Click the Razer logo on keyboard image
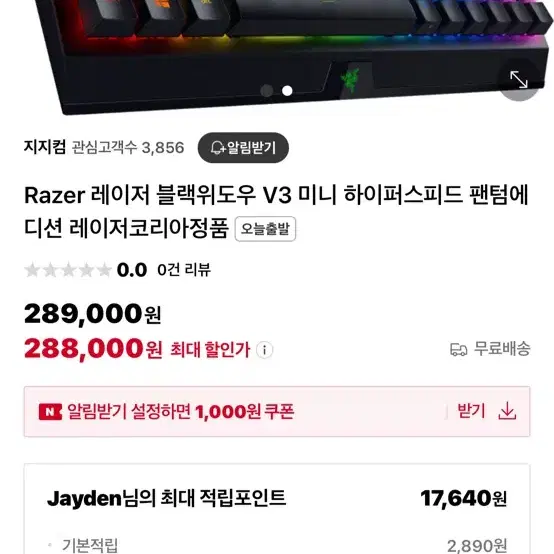The image size is (554, 554). pyautogui.click(x=350, y=81)
